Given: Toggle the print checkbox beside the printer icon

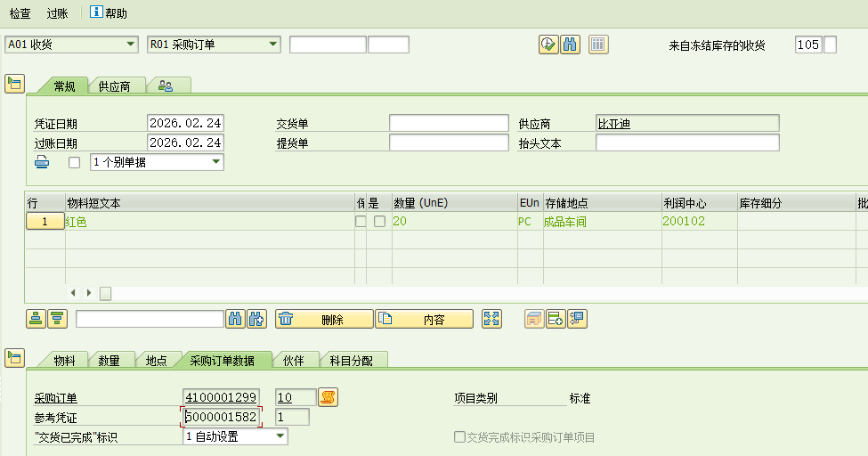Looking at the screenshot, I should tap(74, 162).
